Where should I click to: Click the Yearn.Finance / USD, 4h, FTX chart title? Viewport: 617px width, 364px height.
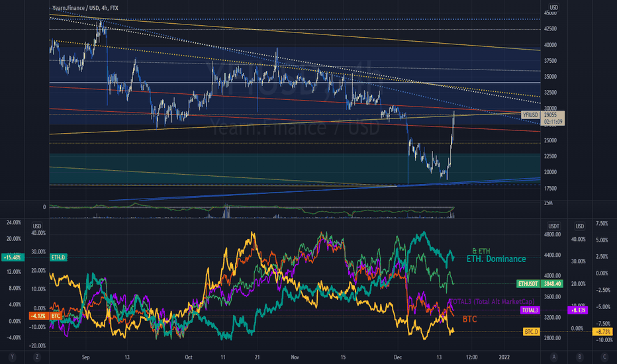tap(85, 8)
